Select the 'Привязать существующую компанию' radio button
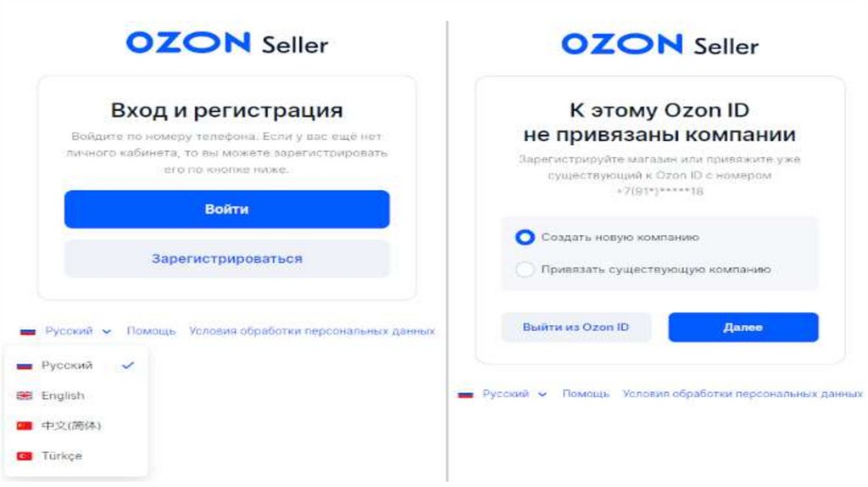 (526, 270)
